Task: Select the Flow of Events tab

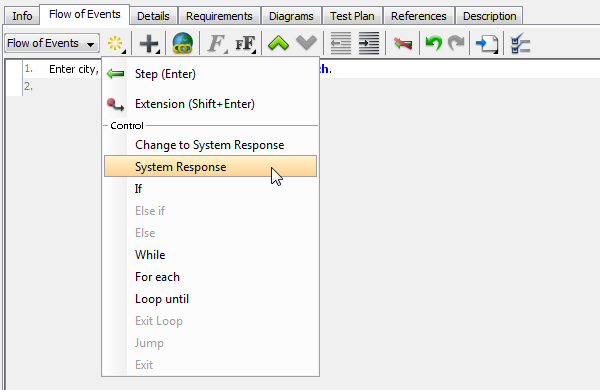Action: click(x=85, y=15)
